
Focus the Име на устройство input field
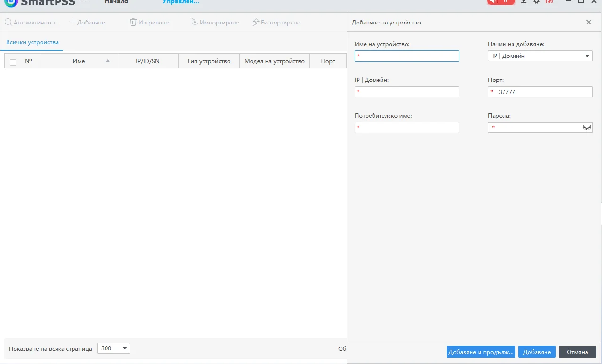(407, 56)
